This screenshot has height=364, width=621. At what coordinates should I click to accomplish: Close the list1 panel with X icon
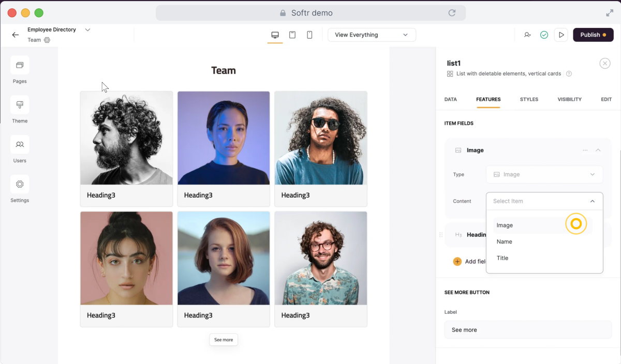605,63
